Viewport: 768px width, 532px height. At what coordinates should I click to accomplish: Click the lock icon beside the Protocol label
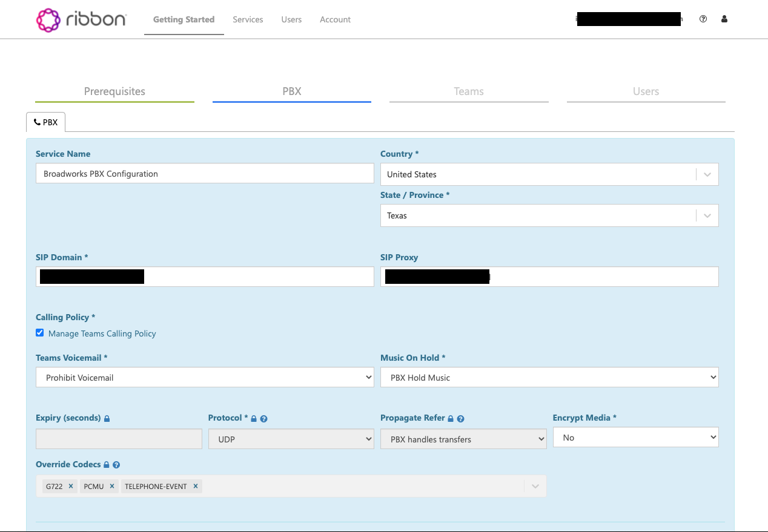254,418
